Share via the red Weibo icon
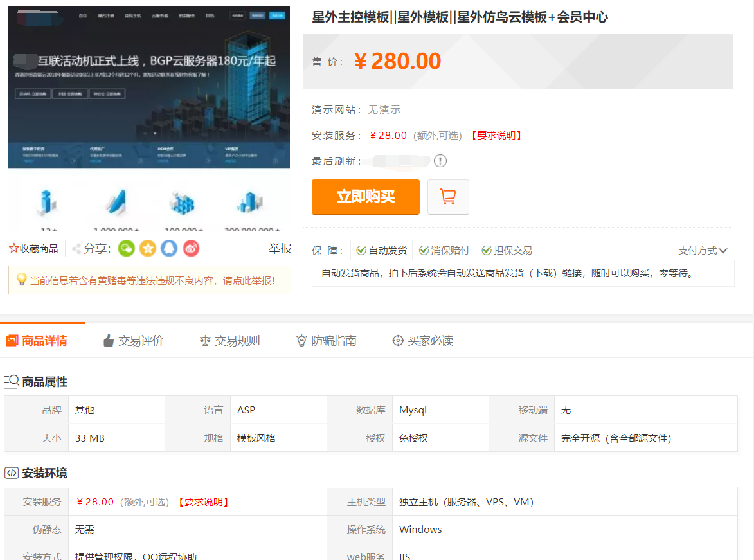The width and height of the screenshot is (754, 560). tap(191, 248)
